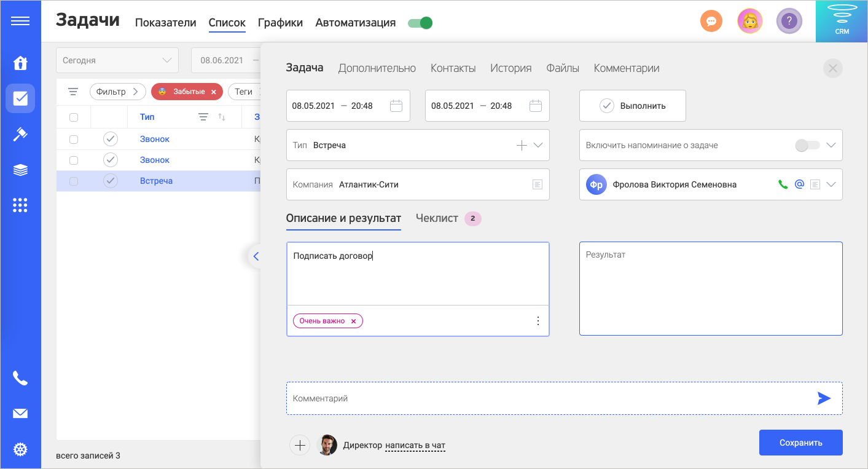Open the История tab of the task

[x=510, y=68]
